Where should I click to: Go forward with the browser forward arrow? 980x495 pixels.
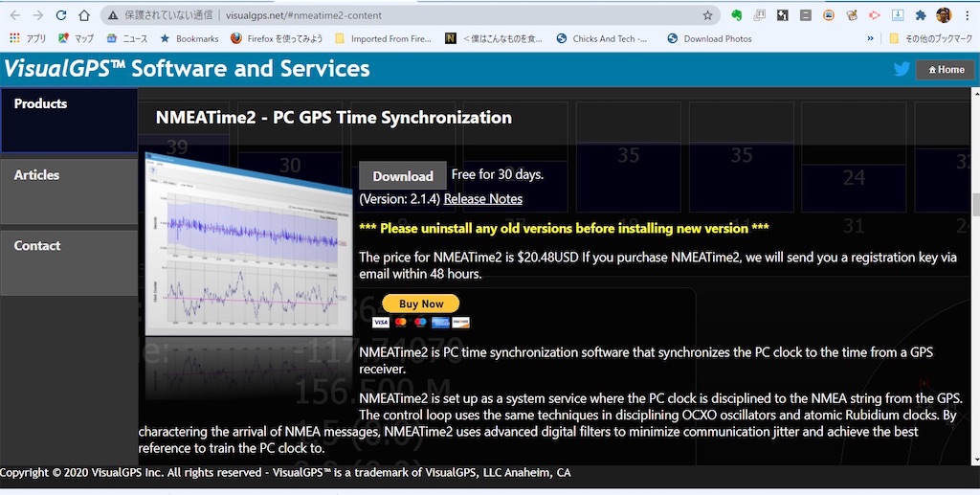(38, 15)
